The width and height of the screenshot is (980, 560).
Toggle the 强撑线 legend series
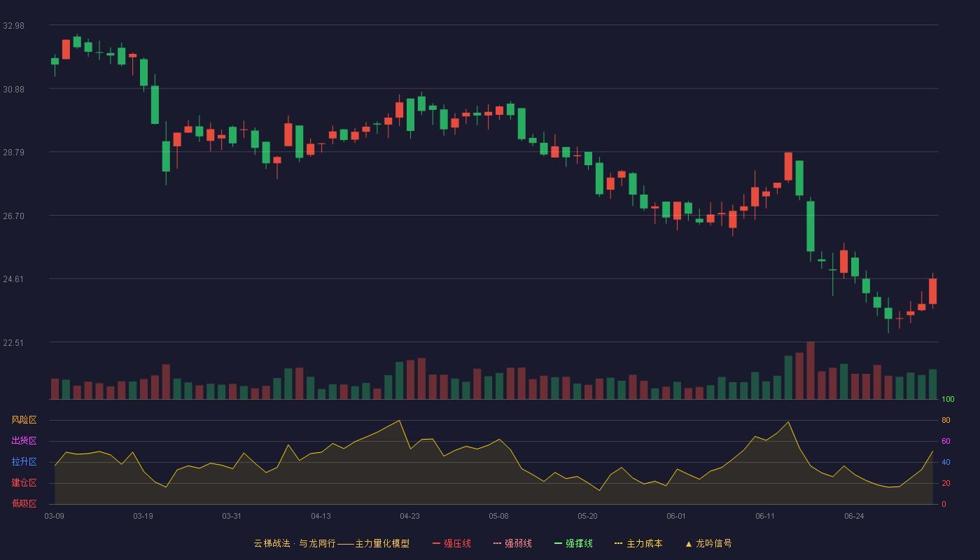coord(573,543)
